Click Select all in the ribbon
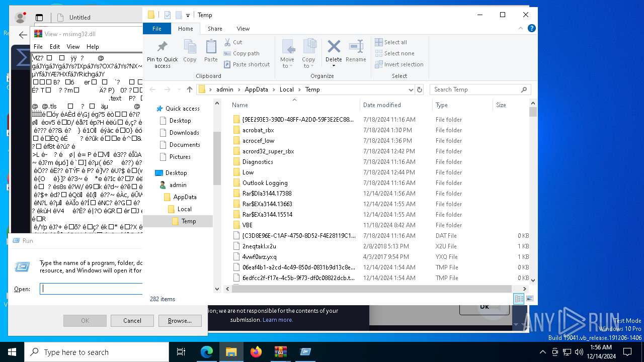The height and width of the screenshot is (362, 644). tap(391, 42)
